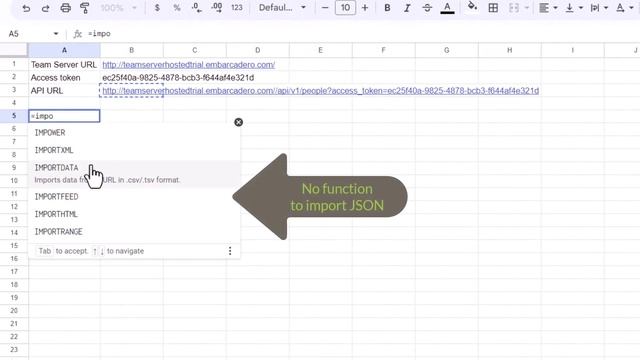Viewport: 640px width, 360px height.
Task: Select column A header
Action: pos(64,50)
